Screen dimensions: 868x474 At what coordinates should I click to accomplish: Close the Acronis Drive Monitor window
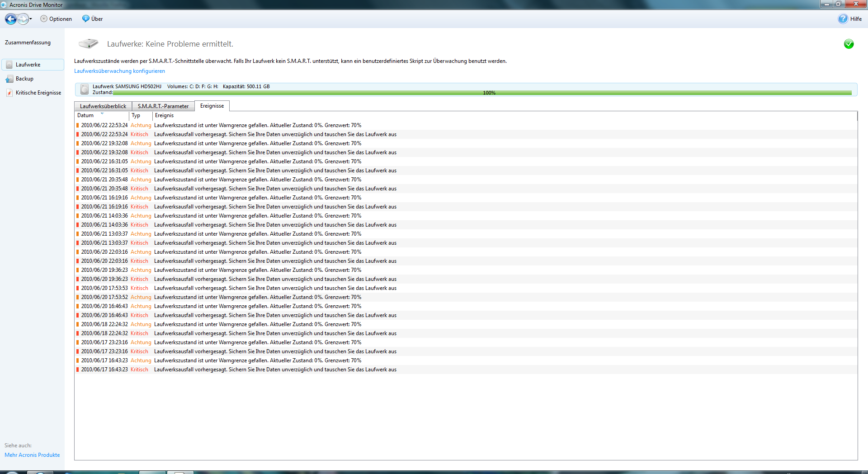pos(856,4)
